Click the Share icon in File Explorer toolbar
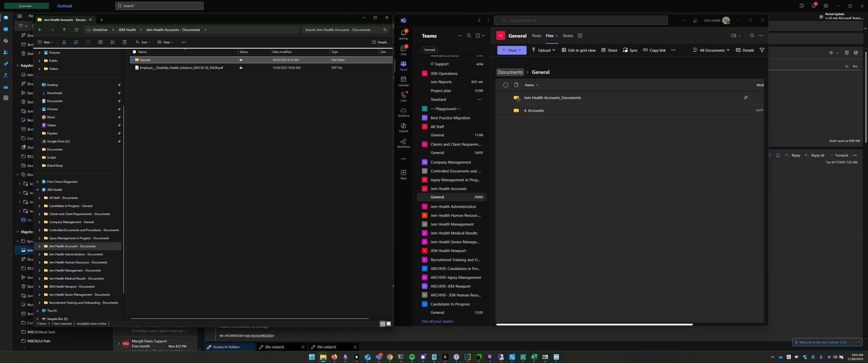The width and height of the screenshot is (868, 363). pos(113,42)
